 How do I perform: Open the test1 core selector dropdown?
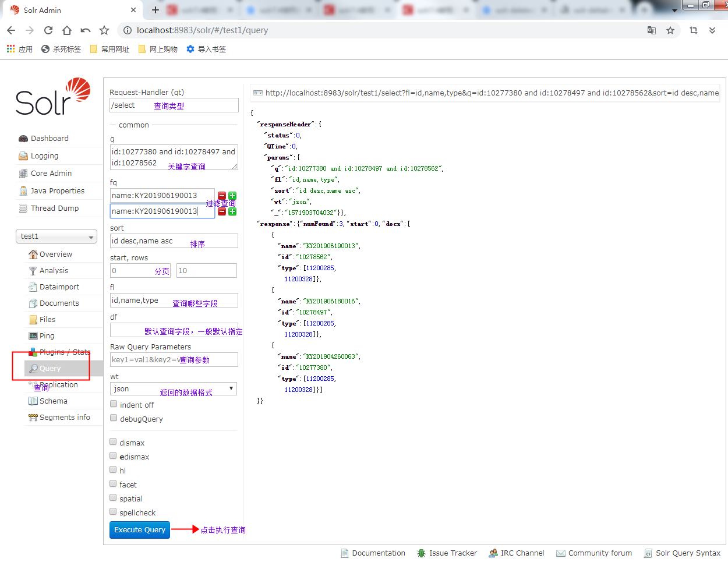(56, 236)
